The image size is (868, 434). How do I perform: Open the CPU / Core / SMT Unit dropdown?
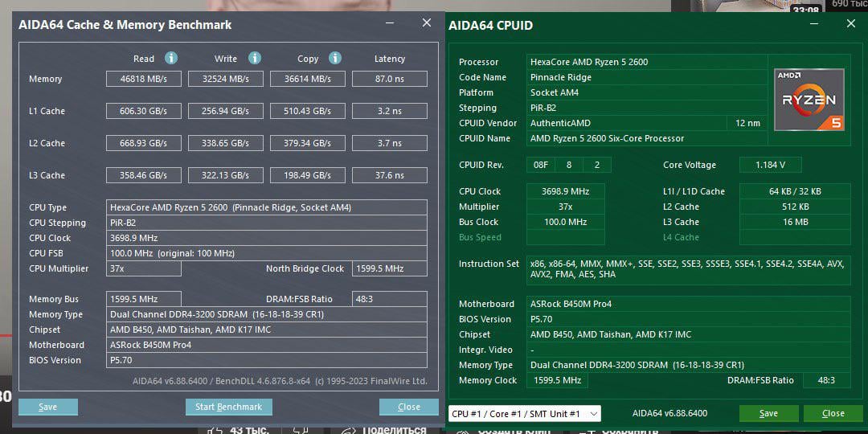point(524,414)
